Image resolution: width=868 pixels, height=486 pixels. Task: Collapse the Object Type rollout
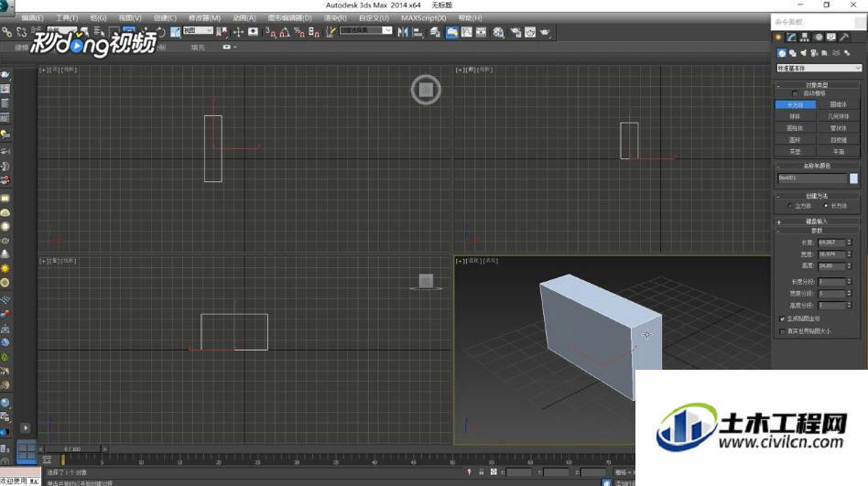tap(817, 85)
